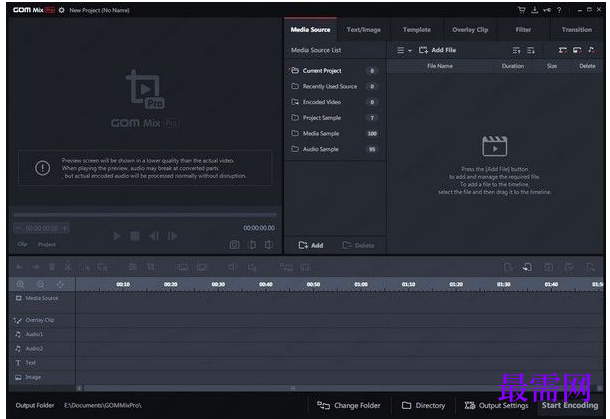Toggle the video file type filter

point(563,50)
